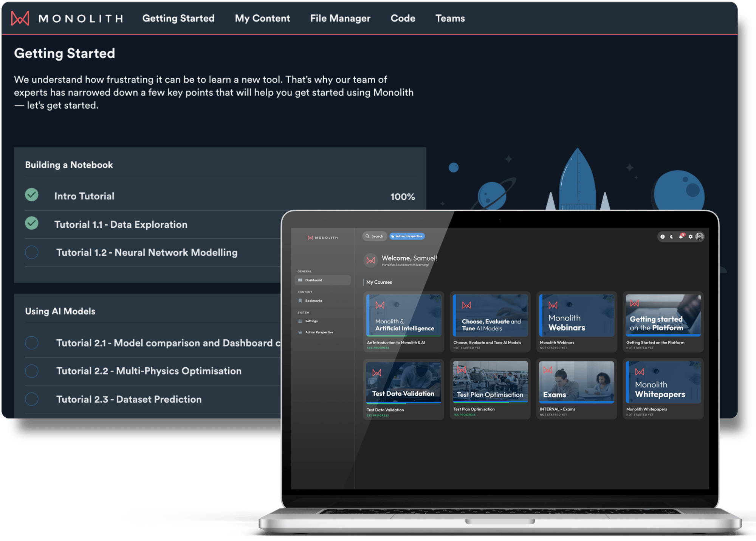
Task: Click 'An Introduction to Monolith & AI' caption
Action: [x=396, y=342]
